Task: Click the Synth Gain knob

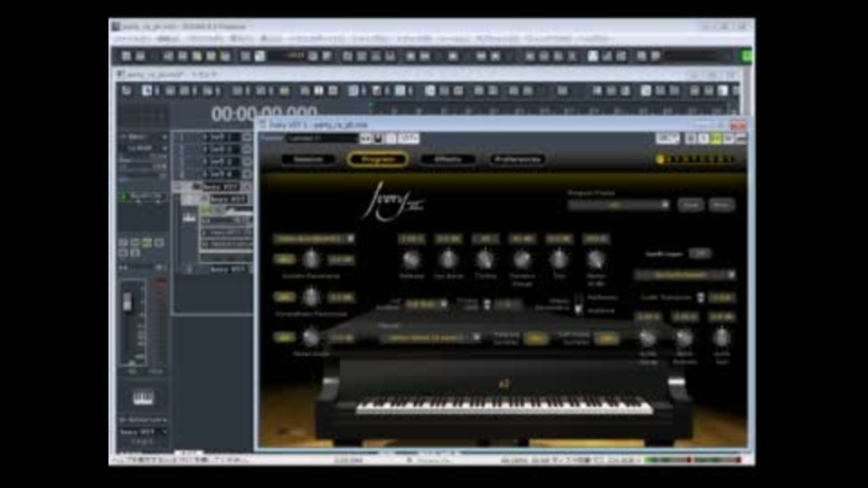Action: coord(722,337)
